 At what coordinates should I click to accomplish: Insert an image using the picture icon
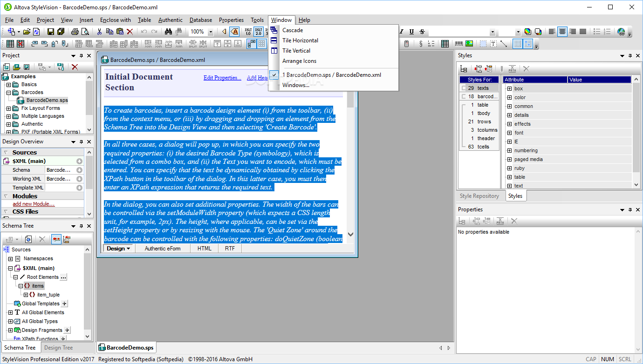[x=469, y=44]
